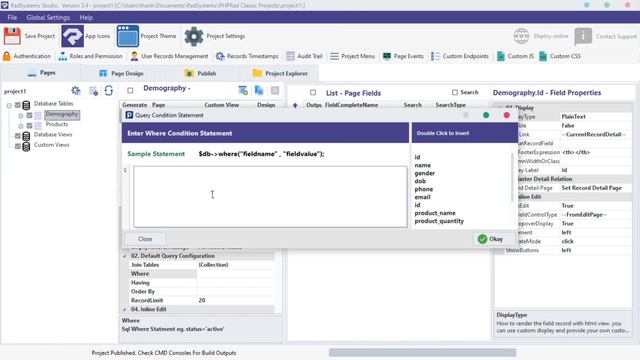
Task: Click the Deploy online globe icon
Action: (521, 36)
